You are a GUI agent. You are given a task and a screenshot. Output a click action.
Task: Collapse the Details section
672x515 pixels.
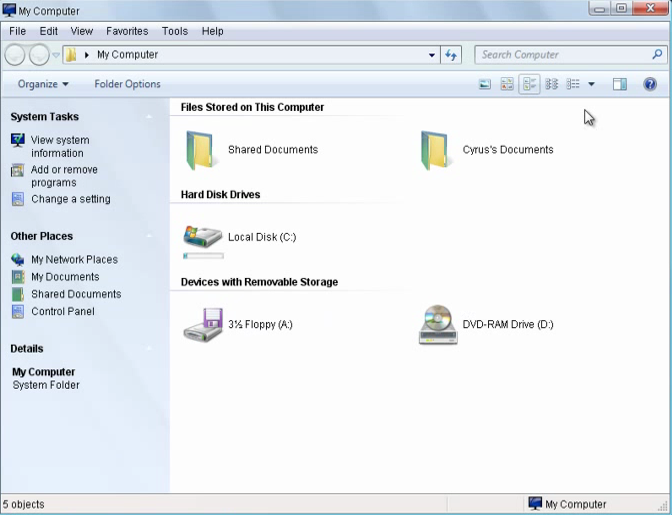149,348
